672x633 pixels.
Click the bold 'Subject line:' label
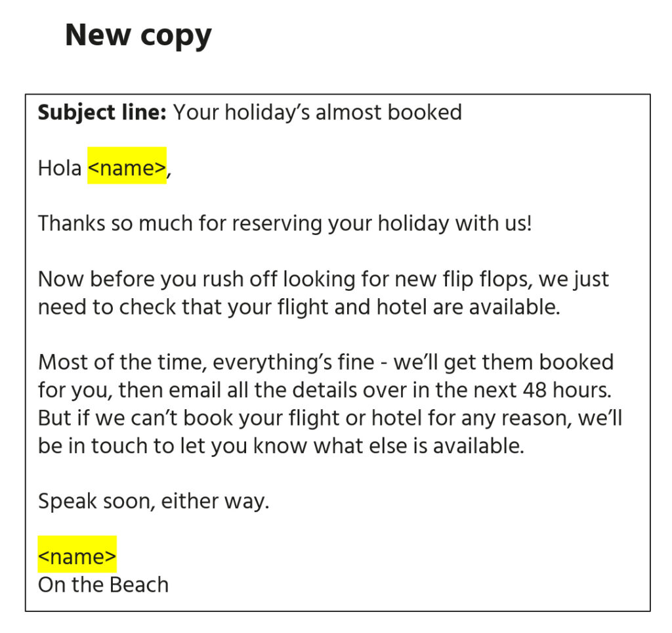(102, 113)
